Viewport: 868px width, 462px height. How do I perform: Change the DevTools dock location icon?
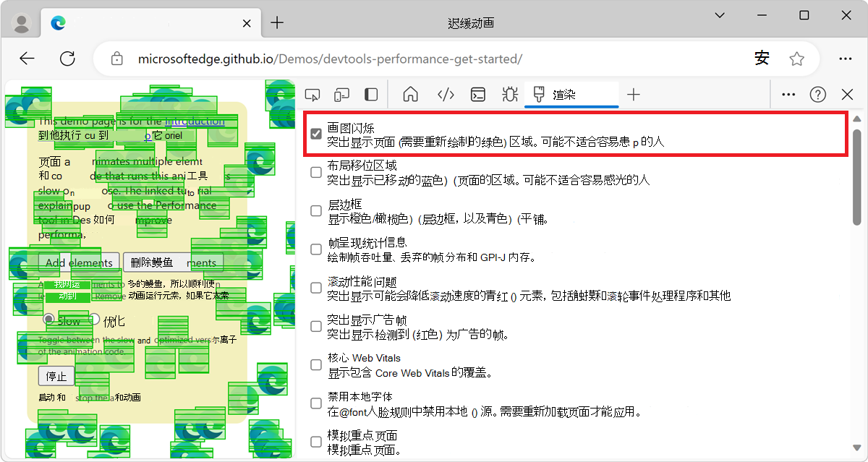pos(370,94)
